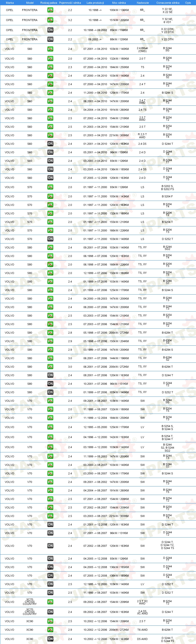Click petrol icon in S70 B 5202 S row
Screen dimensions: 196x644
(x=50, y=187)
